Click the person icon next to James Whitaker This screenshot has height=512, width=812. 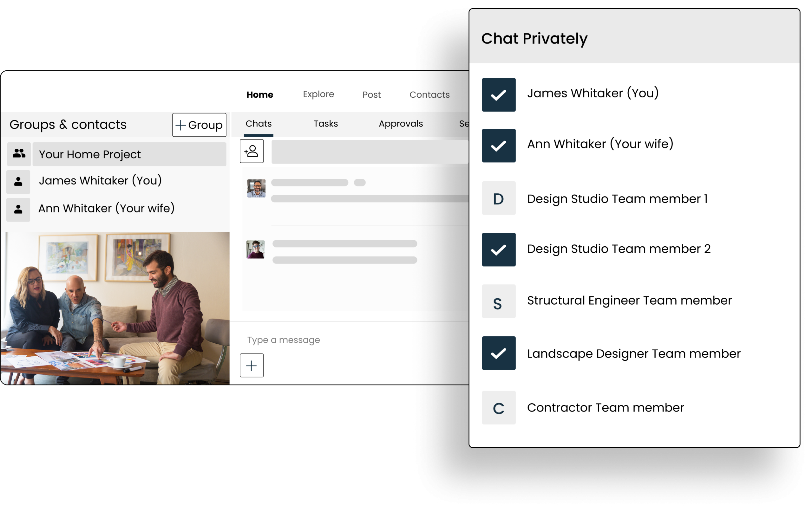click(x=18, y=181)
